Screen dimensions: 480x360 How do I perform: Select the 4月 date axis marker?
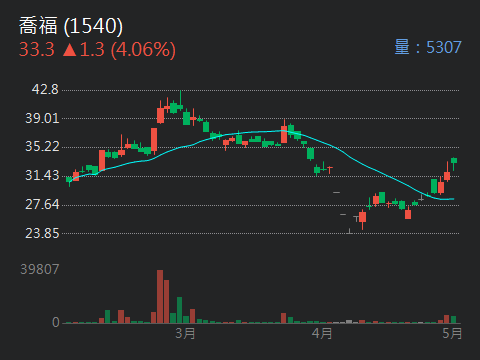[322, 333]
